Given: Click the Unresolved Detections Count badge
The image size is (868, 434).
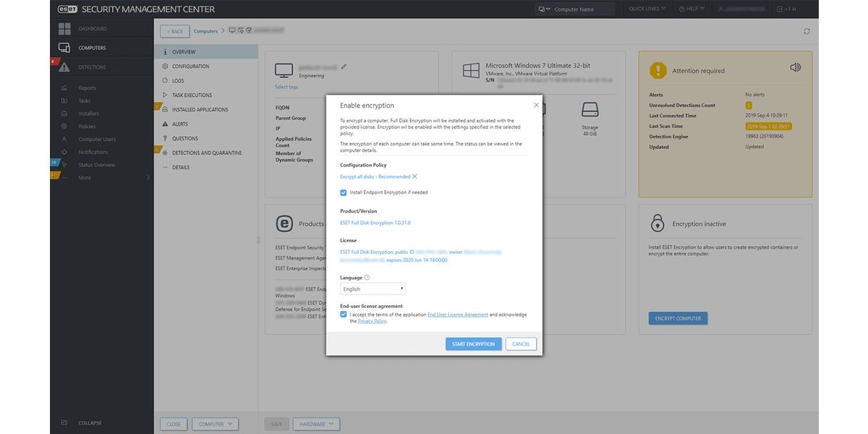Looking at the screenshot, I should click(749, 106).
